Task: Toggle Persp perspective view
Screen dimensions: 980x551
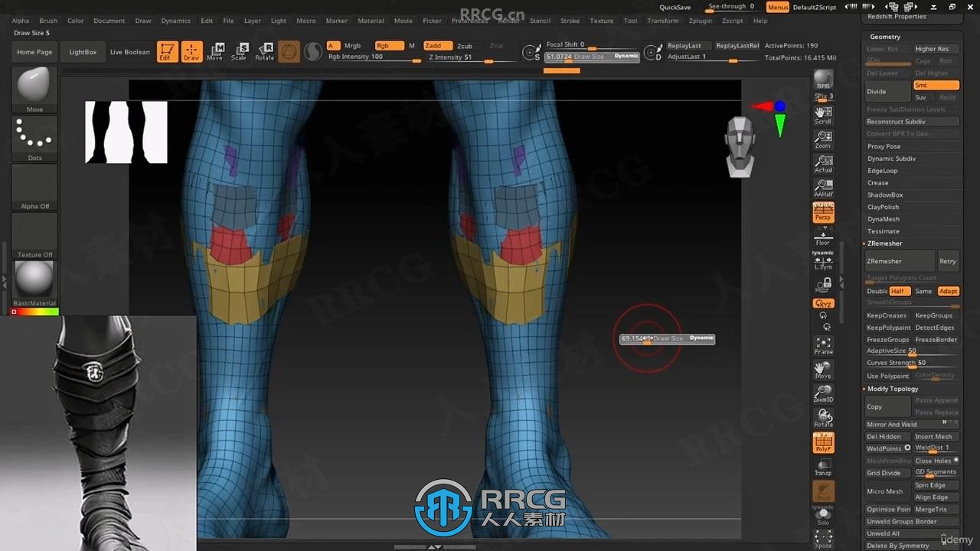Action: point(823,213)
